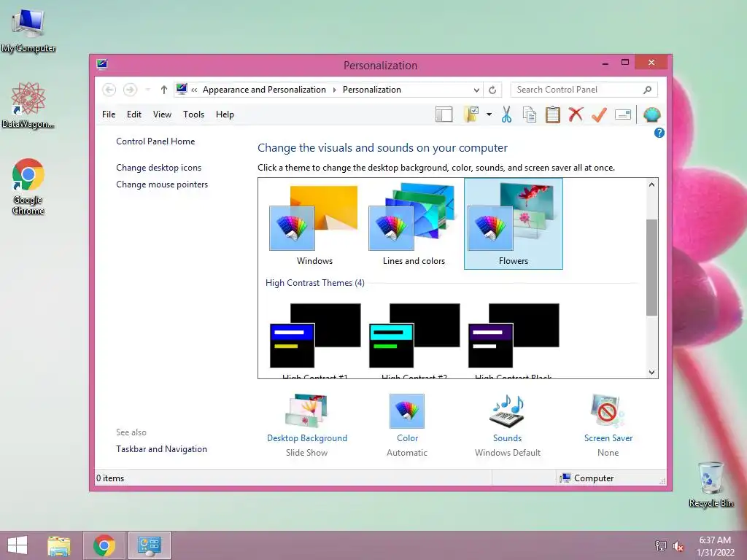
Task: Select the Recycle Bin desktop icon
Action: pos(711,484)
